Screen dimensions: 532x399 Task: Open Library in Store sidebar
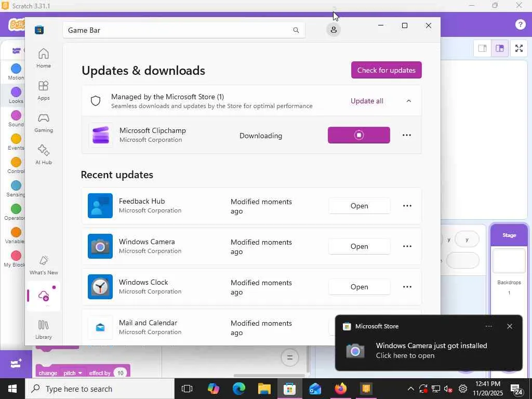(x=44, y=329)
